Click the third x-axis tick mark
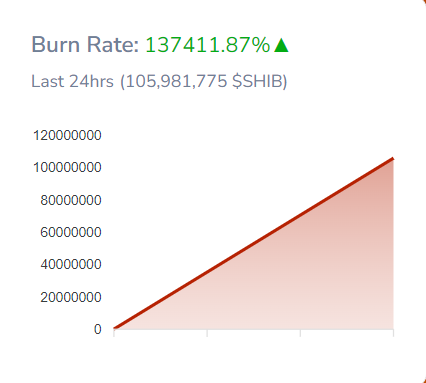The height and width of the screenshot is (383, 426). click(x=300, y=333)
